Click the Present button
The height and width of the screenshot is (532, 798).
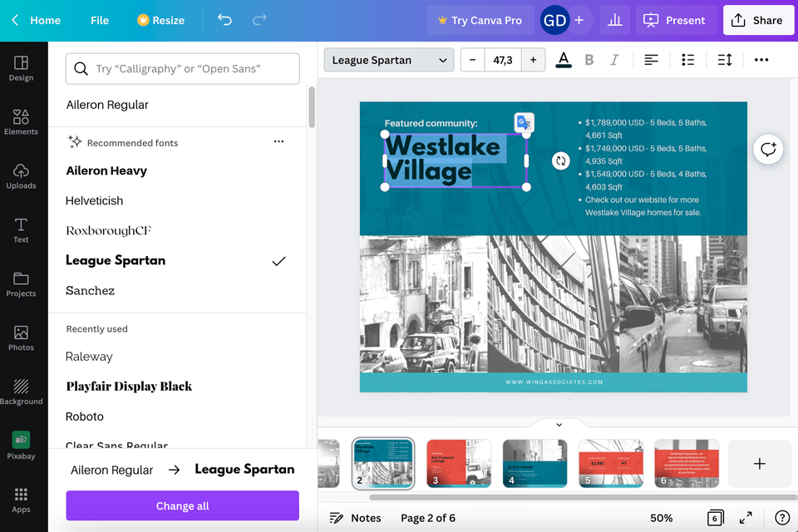pos(676,20)
